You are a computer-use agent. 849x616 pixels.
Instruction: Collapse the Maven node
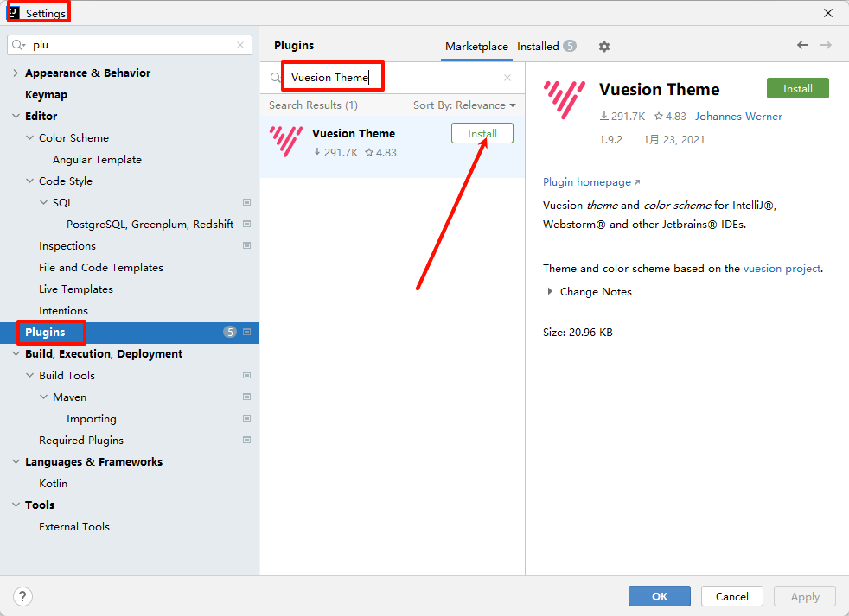44,397
